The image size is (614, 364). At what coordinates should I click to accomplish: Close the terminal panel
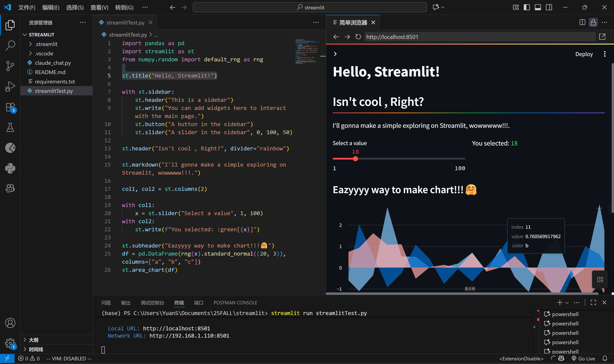click(x=604, y=302)
